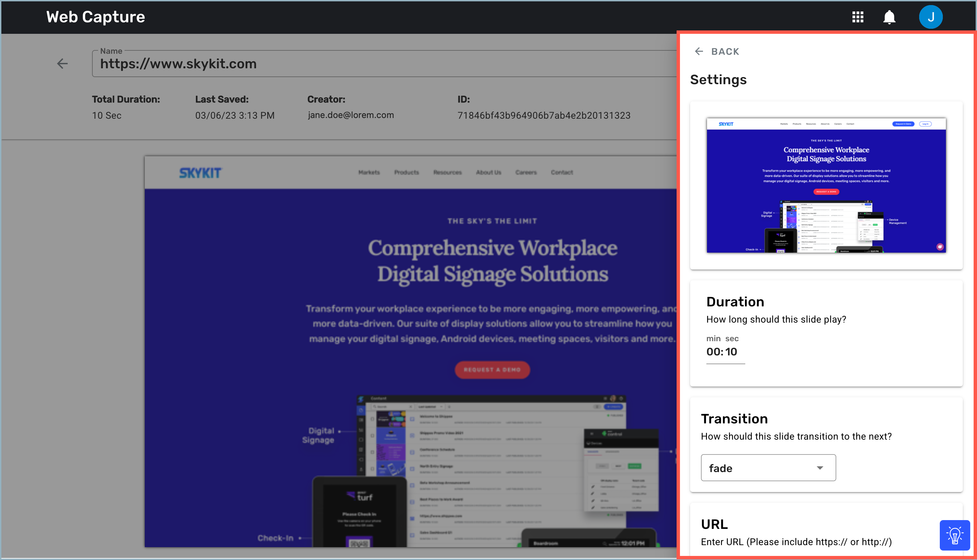Screen dimensions: 977x560
Task: Click REQUEST A DEMO in preview
Action: click(x=492, y=370)
